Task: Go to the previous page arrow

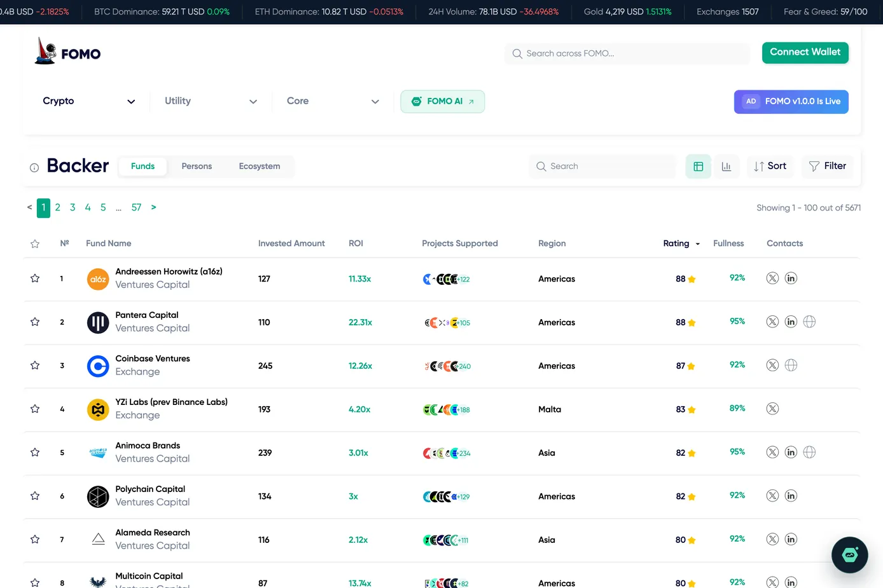Action: click(x=29, y=207)
